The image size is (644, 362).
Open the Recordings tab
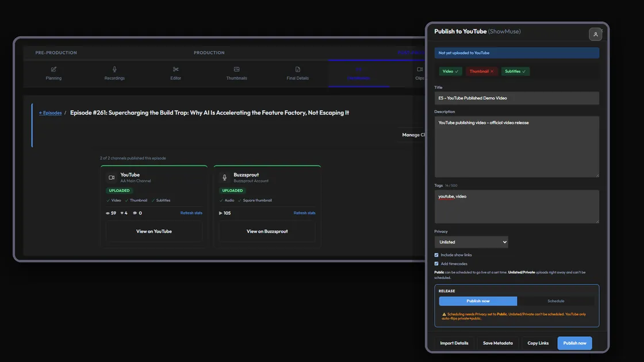click(x=114, y=73)
